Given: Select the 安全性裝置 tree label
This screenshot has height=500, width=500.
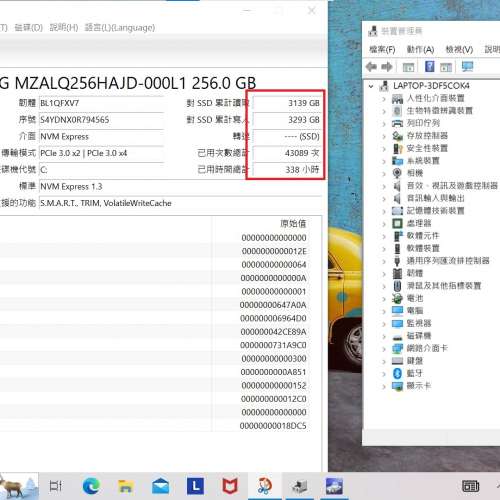Looking at the screenshot, I should point(427,148).
